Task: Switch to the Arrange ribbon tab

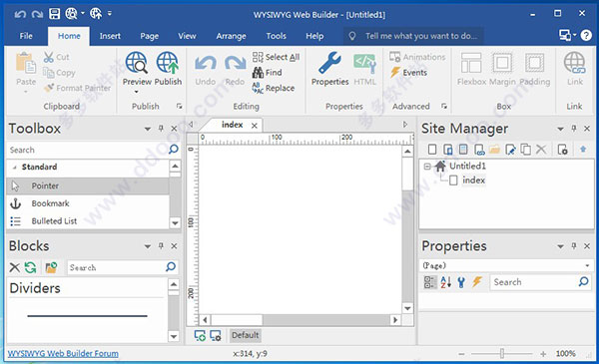Action: point(231,36)
